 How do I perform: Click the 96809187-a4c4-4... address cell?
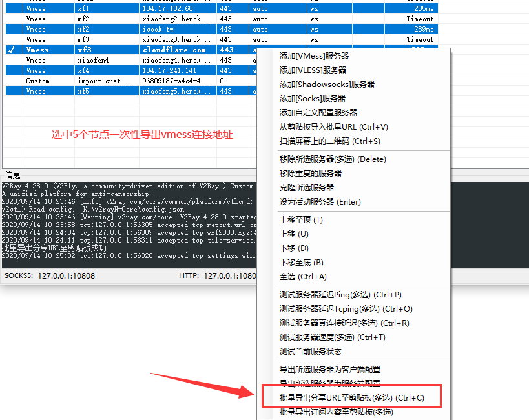177,81
